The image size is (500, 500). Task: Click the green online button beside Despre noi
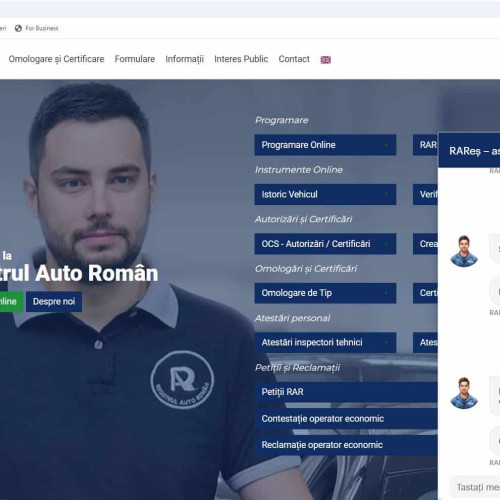pyautogui.click(x=11, y=302)
